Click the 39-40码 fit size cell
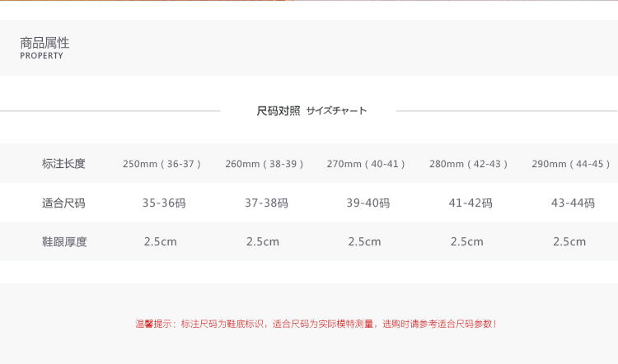Viewport: 618px width, 364px height. 368,203
